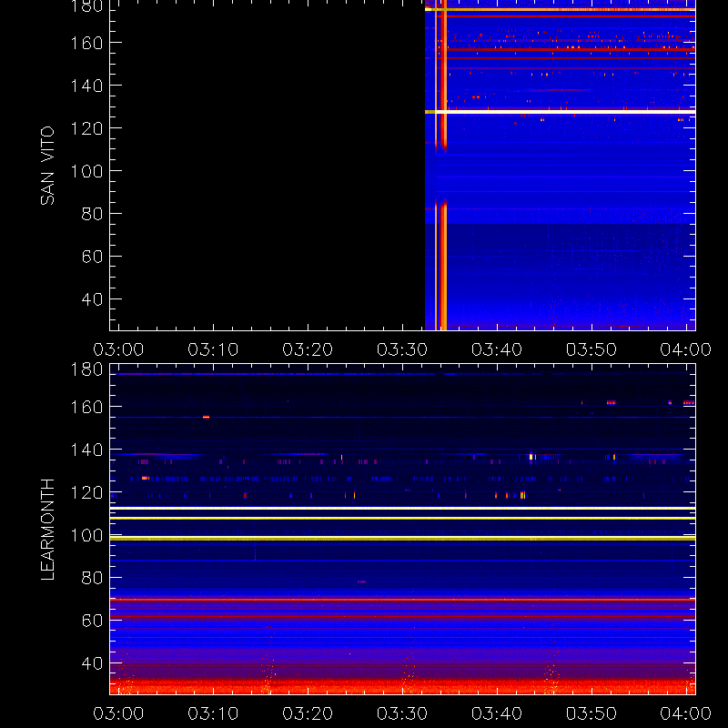Pick the 160 tick label on Learmonth plot
The image size is (728, 728).
click(x=86, y=407)
